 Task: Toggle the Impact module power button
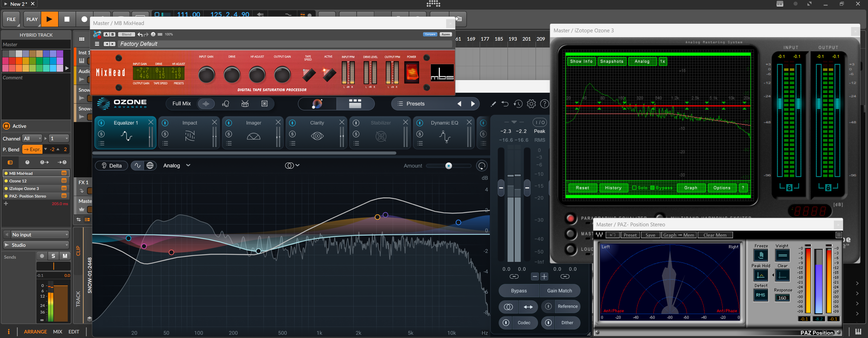tap(165, 123)
